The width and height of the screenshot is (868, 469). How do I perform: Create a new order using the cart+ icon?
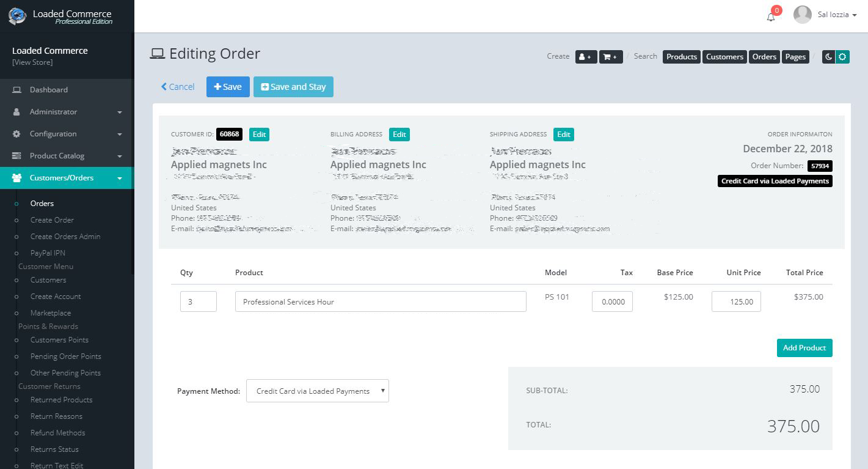point(610,56)
